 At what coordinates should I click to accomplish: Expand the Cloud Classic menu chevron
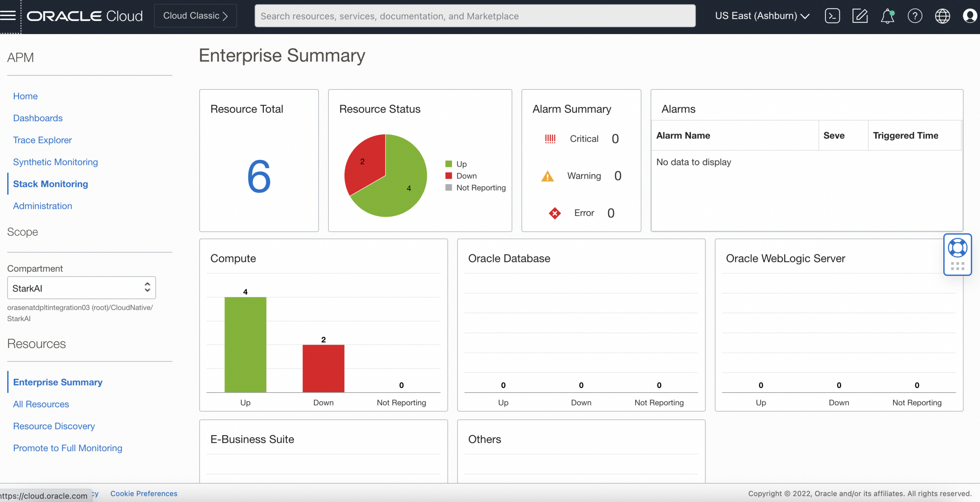[225, 16]
